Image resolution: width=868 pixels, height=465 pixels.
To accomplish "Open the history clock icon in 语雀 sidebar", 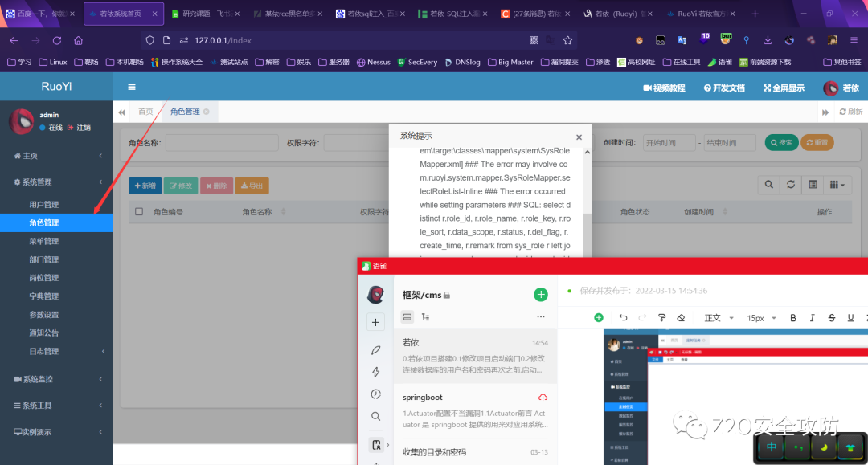I will pos(375,394).
